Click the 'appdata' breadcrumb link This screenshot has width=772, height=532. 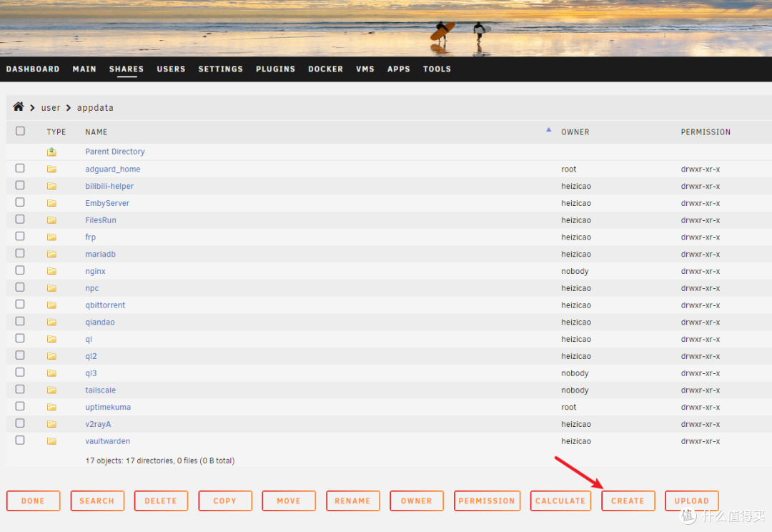click(x=95, y=107)
